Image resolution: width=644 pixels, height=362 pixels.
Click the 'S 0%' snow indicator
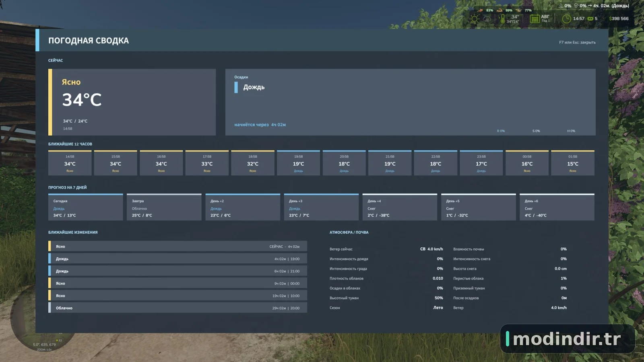(x=536, y=131)
